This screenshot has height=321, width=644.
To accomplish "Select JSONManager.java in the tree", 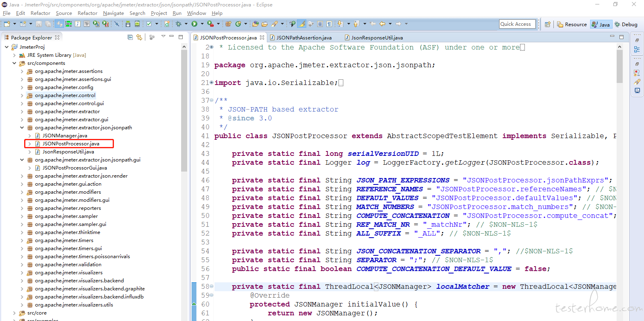I will pos(64,136).
